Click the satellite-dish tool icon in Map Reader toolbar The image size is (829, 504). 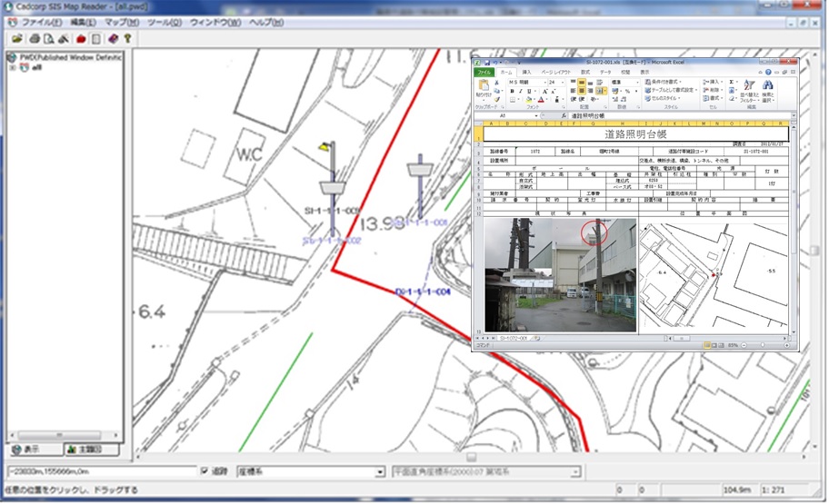pyautogui.click(x=64, y=38)
